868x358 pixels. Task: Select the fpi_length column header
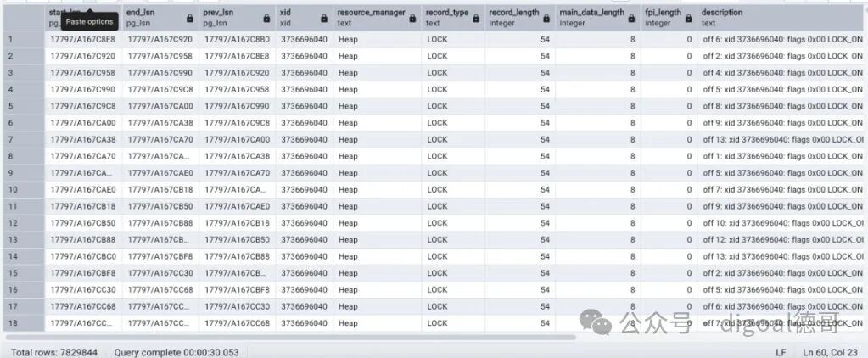tap(669, 18)
